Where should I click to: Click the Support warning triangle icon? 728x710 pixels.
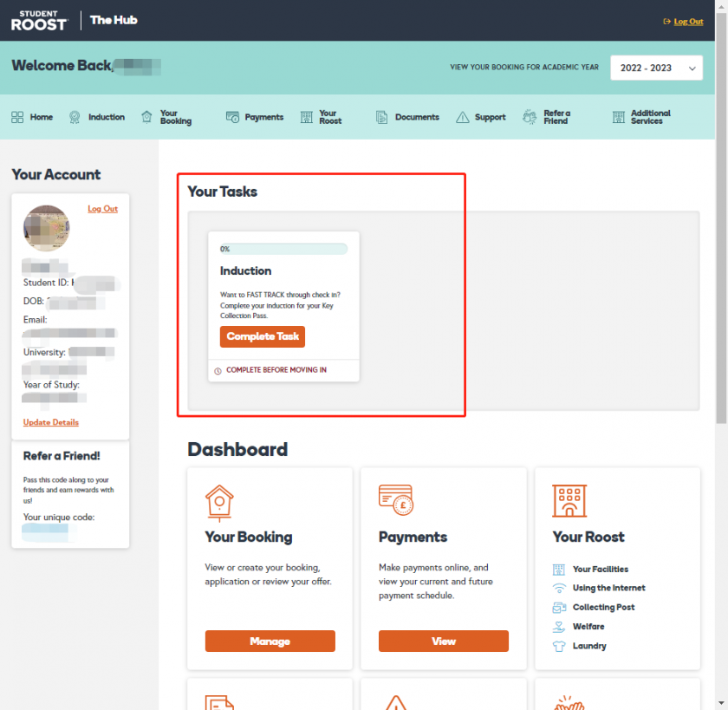tap(462, 117)
